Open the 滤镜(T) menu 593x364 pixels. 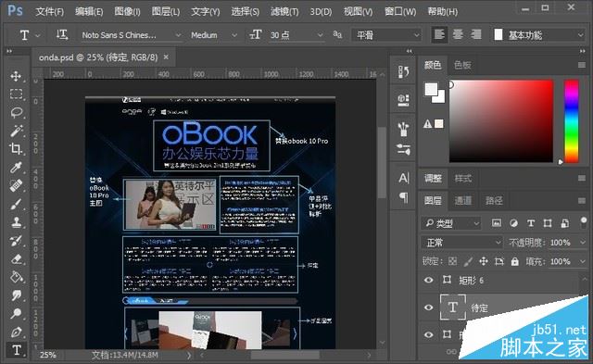[284, 12]
